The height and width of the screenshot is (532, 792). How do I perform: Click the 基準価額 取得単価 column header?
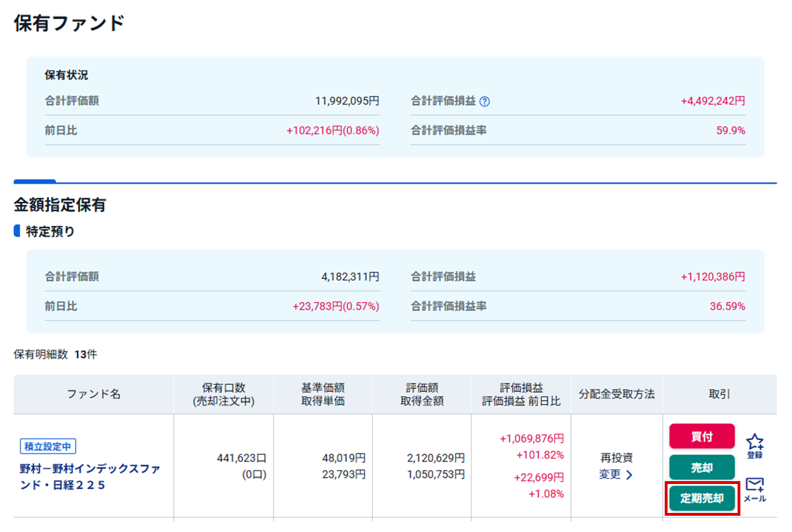322,394
